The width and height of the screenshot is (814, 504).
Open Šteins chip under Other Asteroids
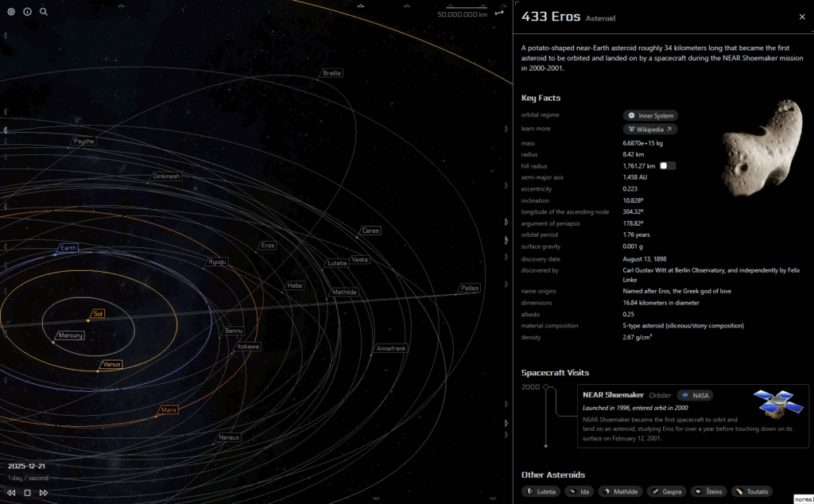(708, 491)
